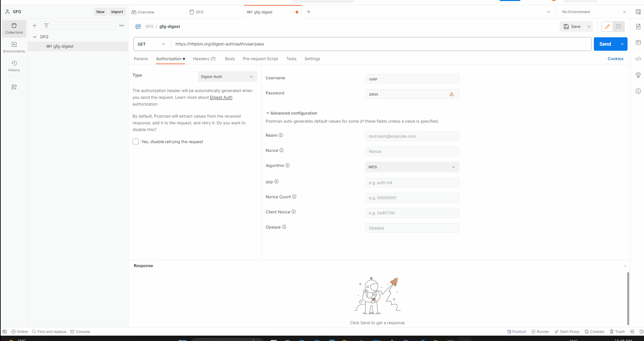Click the Import button
Screen dimensions: 644x341
click(x=117, y=12)
